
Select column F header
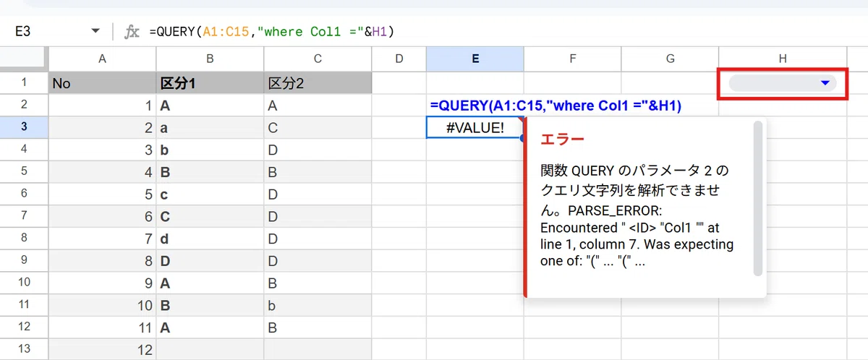coord(573,60)
